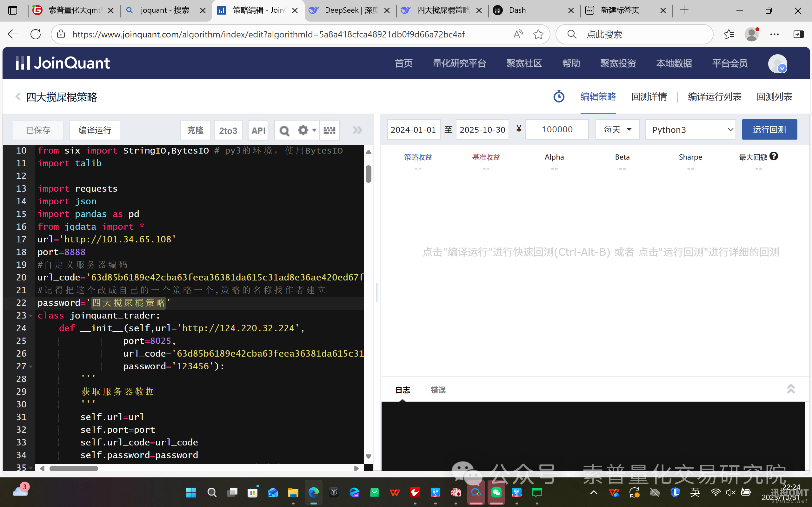Click the keyboard shortcuts icon in toolbar
The width and height of the screenshot is (812, 507).
329,130
